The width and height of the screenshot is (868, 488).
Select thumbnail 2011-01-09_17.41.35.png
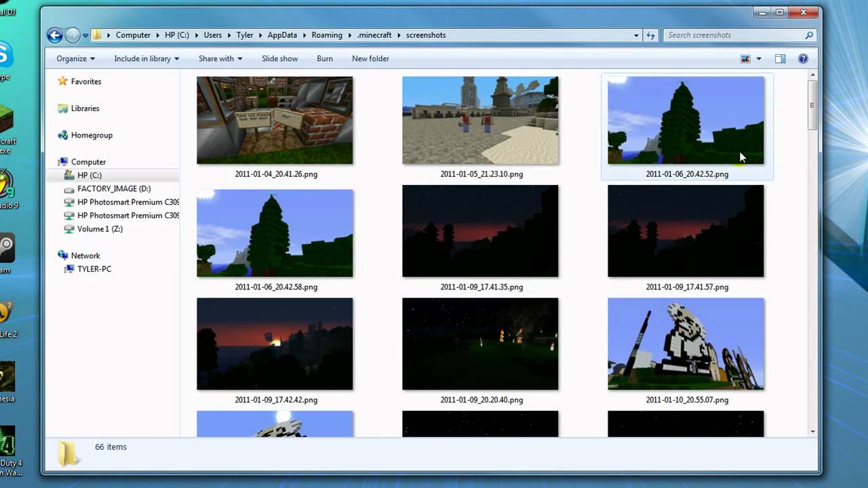coord(480,231)
